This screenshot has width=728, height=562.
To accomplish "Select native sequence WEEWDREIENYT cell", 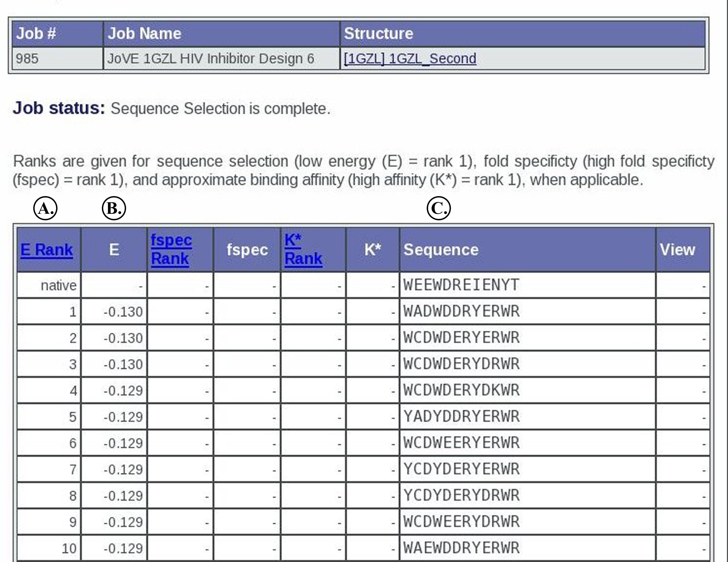I will [x=461, y=285].
